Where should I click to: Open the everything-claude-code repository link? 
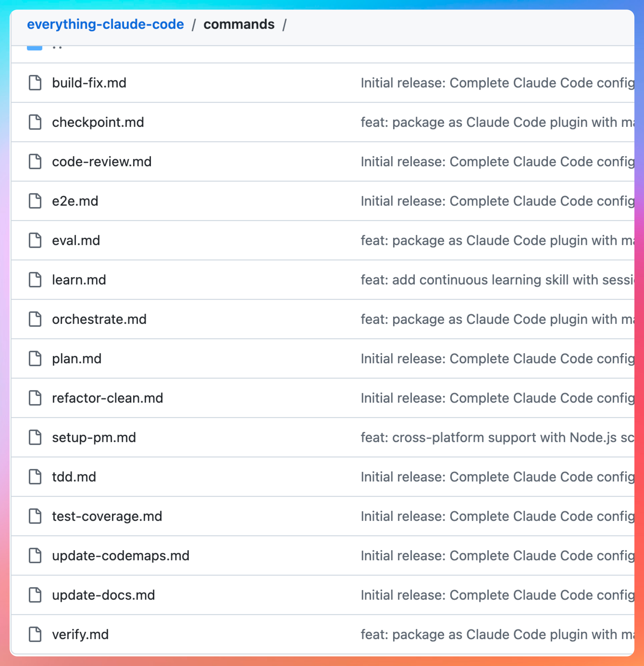click(105, 25)
